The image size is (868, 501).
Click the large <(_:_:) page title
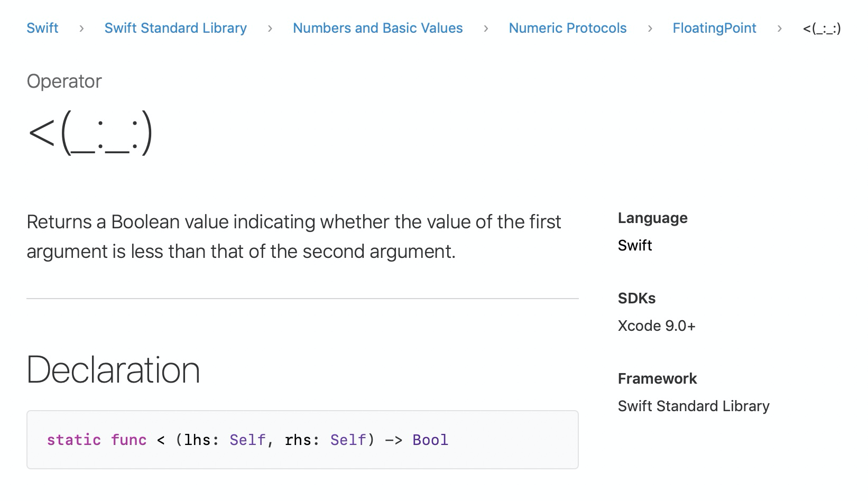click(90, 132)
